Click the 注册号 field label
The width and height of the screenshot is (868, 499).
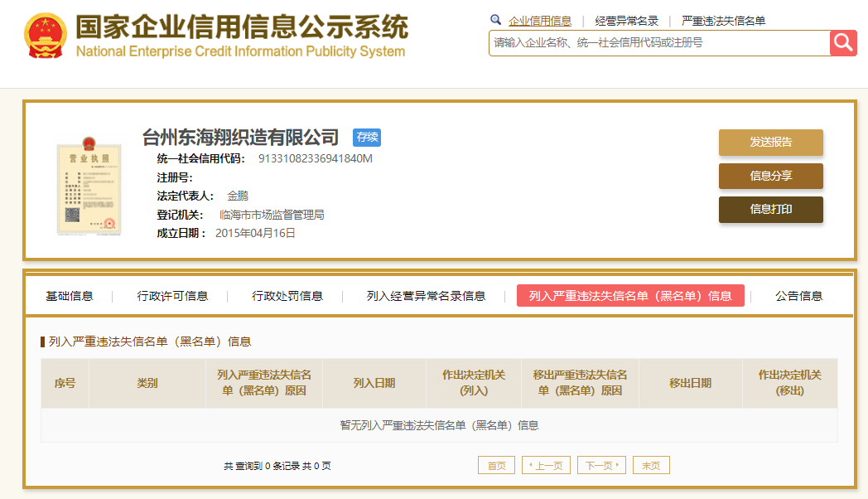click(x=175, y=177)
